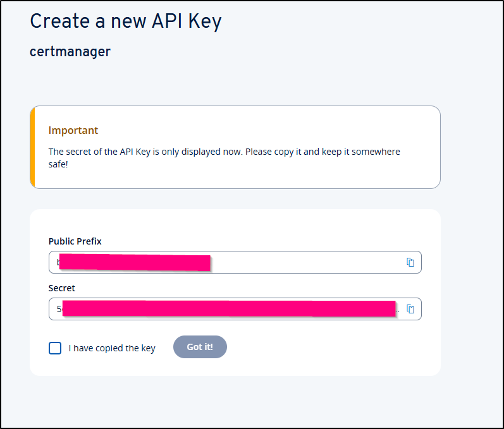Click the pink redaction over the public prefix
504x429 pixels.
[135, 262]
